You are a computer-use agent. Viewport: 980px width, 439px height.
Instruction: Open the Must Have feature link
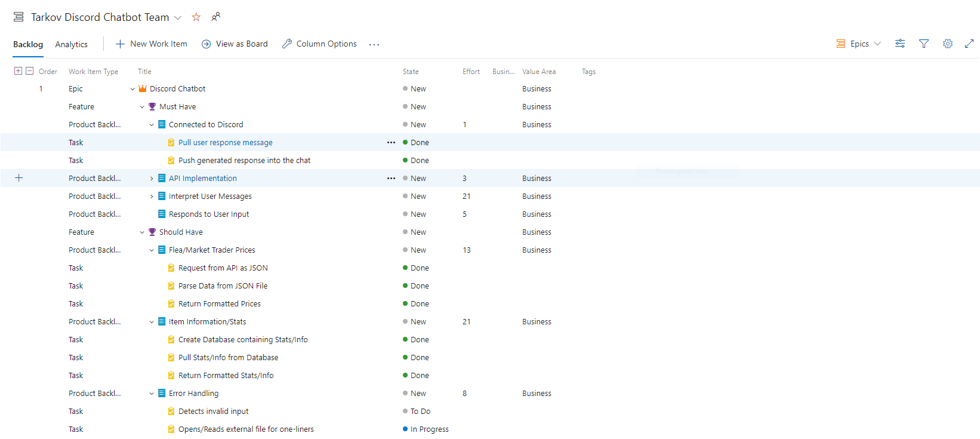177,107
